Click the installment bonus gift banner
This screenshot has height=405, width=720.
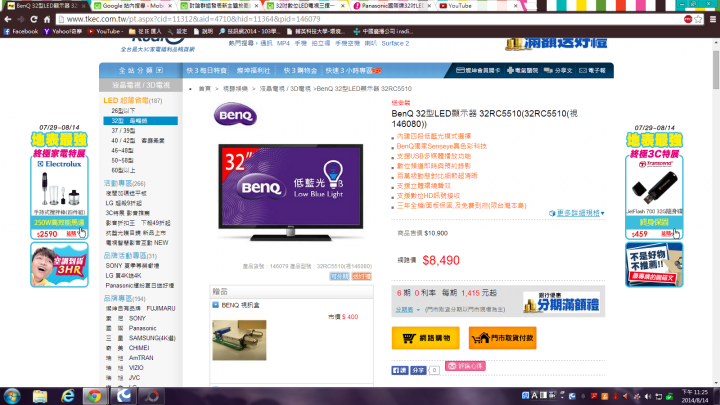[561, 302]
